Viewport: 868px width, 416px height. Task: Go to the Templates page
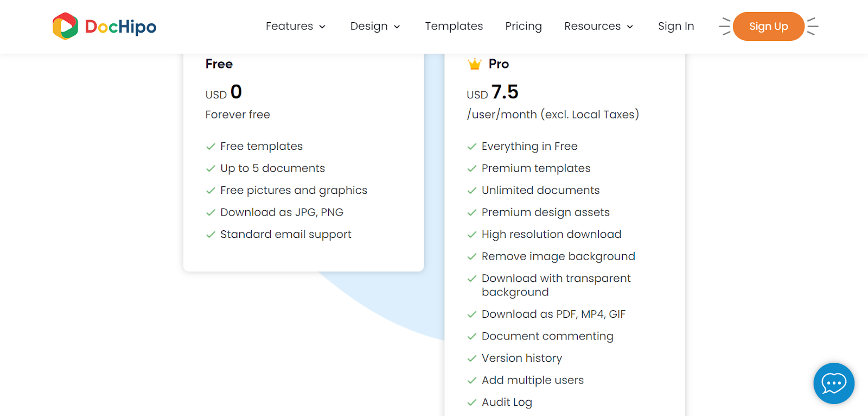pos(454,26)
